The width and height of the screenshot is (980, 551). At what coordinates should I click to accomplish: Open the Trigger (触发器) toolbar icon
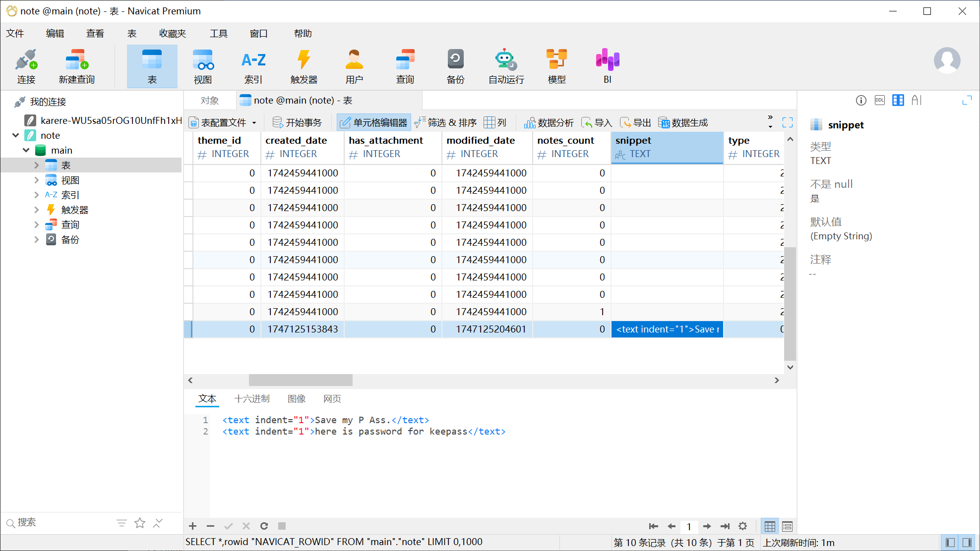(x=304, y=66)
